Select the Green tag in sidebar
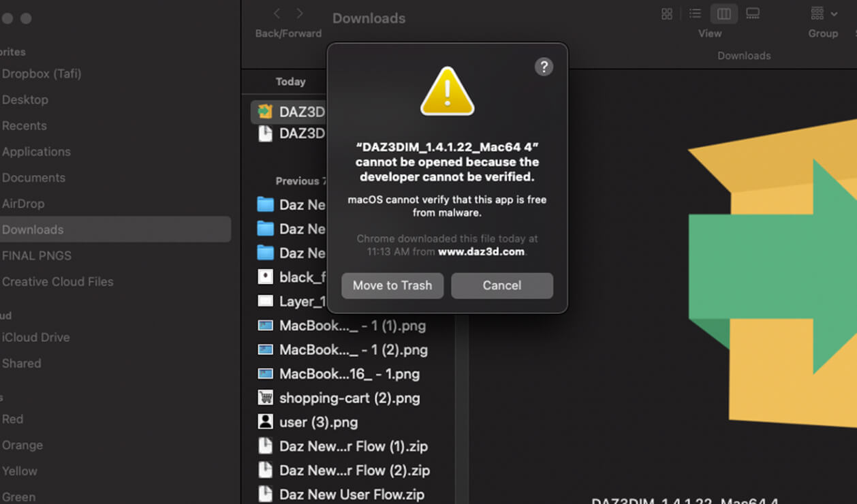The height and width of the screenshot is (504, 857). pos(19,497)
